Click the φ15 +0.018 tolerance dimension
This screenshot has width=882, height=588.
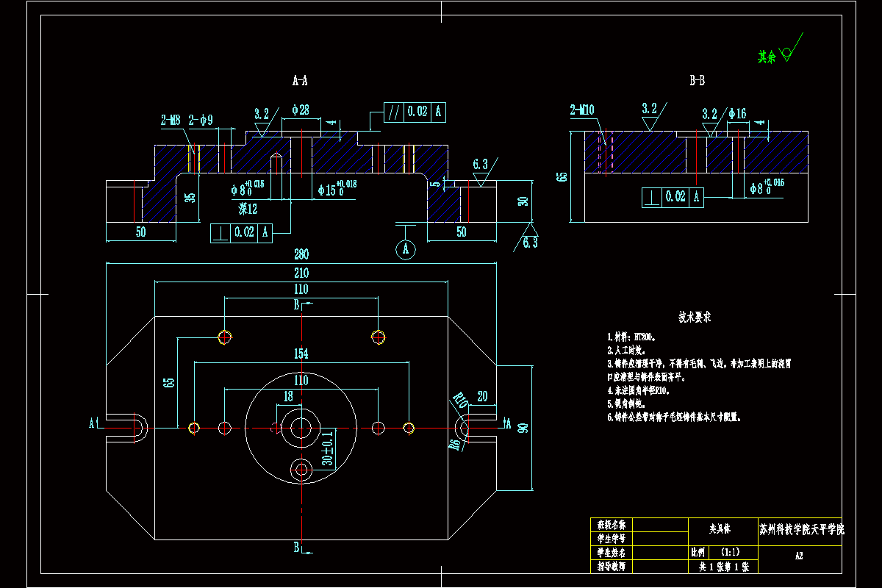pos(337,188)
